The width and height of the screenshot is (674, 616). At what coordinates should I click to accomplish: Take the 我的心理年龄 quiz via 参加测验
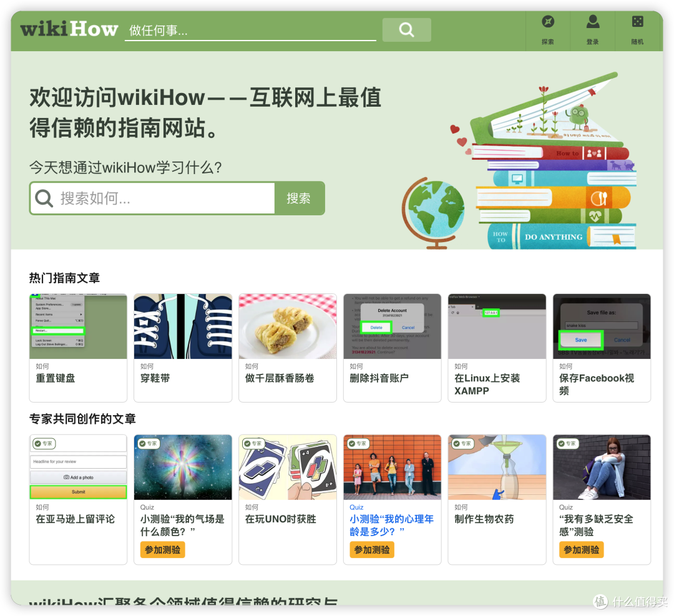(x=372, y=550)
